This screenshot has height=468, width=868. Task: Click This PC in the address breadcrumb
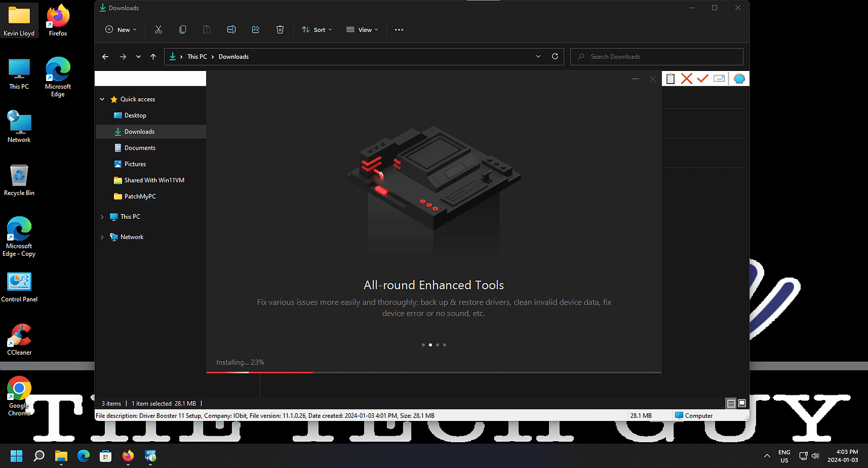pyautogui.click(x=197, y=57)
